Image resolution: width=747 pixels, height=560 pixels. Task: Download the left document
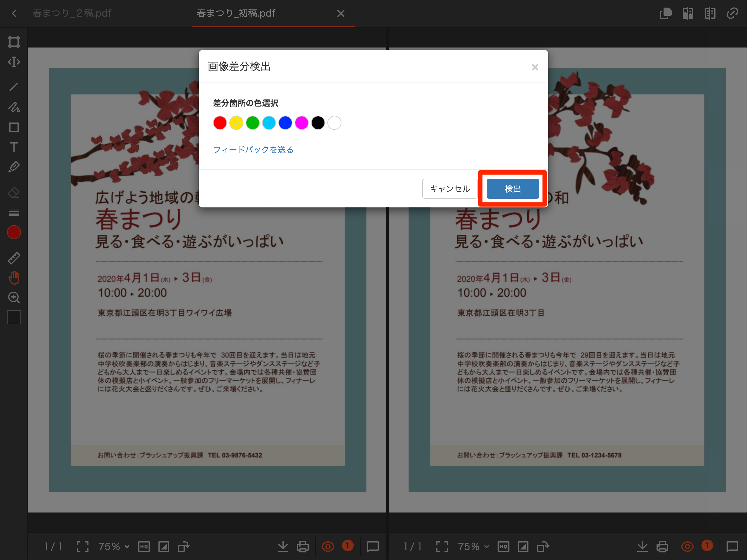click(283, 547)
